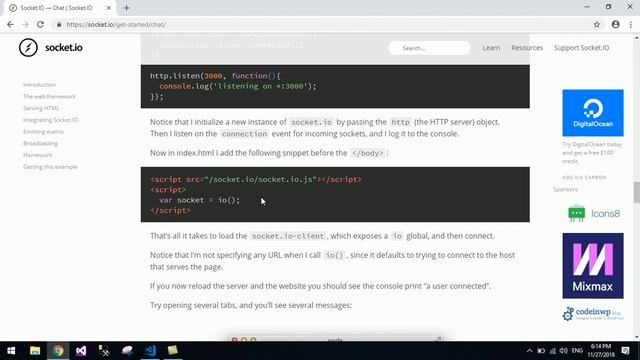The width and height of the screenshot is (640, 360).
Task: Open the Resources menu
Action: pos(527,48)
